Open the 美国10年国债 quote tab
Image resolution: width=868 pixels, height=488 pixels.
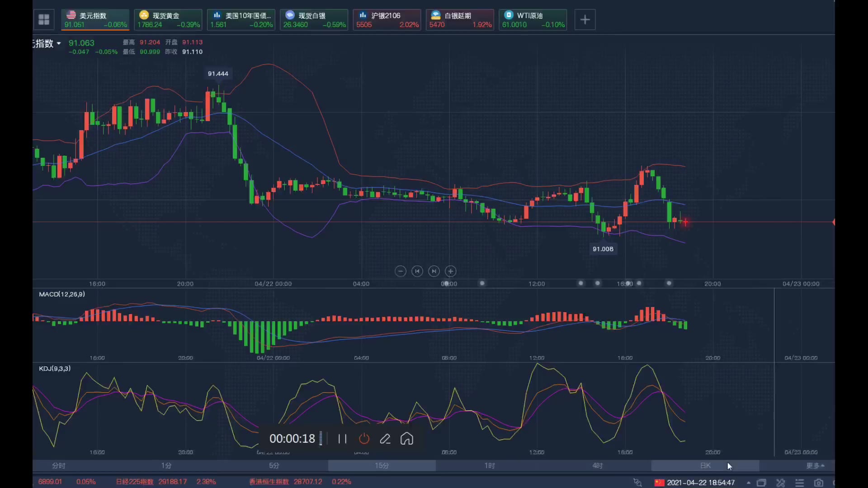click(x=241, y=20)
